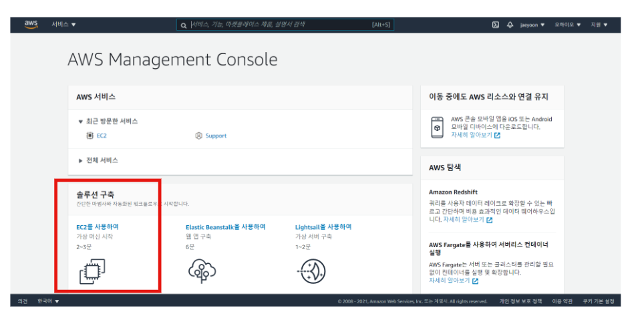
Task: Click external link icon in Redshift section
Action: pos(489,220)
